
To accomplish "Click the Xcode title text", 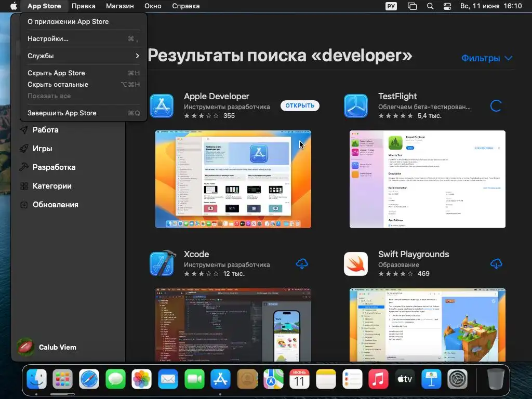I will pos(196,254).
